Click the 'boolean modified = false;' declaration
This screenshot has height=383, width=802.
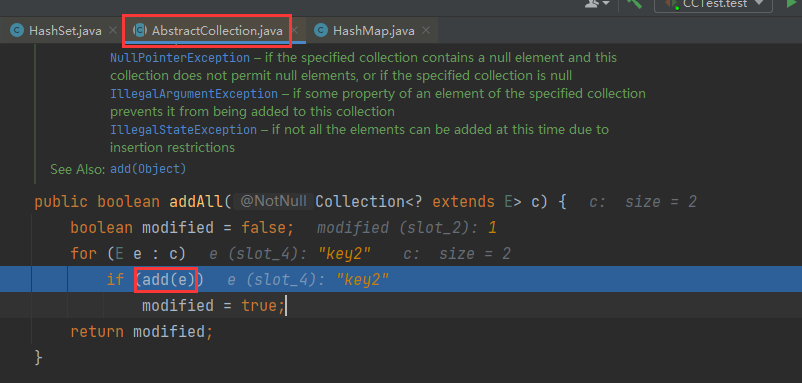(x=183, y=228)
